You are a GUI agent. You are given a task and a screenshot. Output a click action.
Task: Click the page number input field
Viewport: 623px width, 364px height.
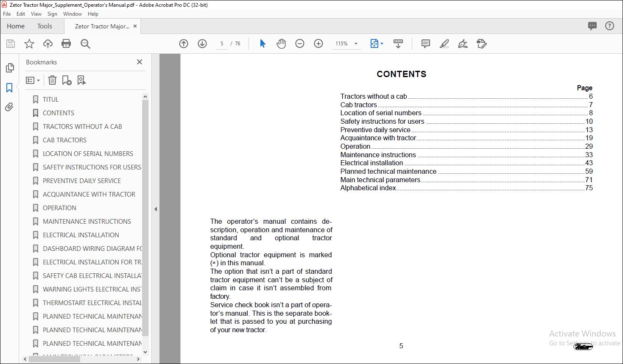coord(221,44)
